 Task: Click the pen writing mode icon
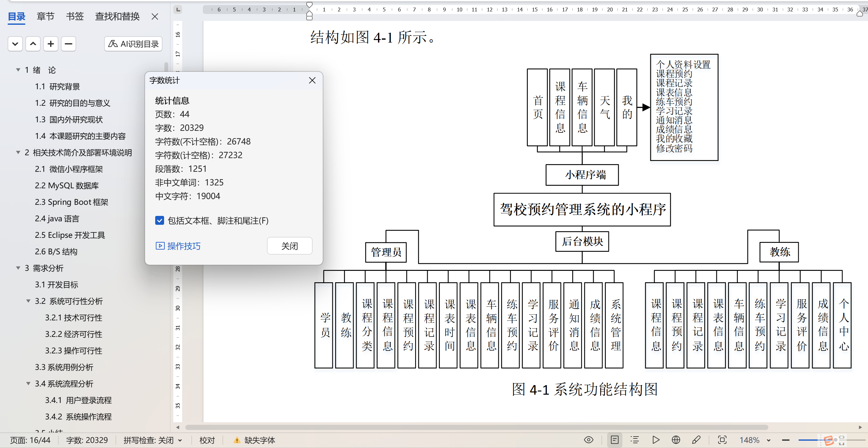point(696,439)
